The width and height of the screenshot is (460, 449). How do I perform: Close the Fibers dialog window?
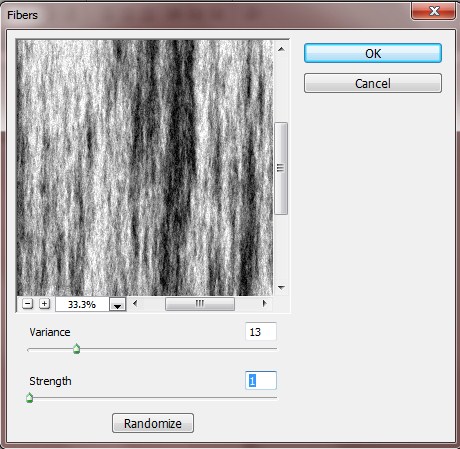(434, 11)
